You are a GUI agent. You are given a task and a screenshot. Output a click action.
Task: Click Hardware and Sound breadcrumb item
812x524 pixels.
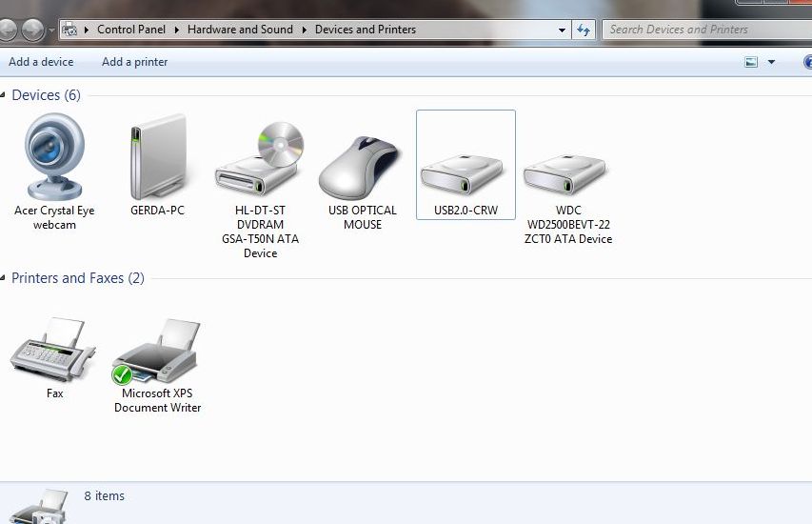[x=240, y=30]
